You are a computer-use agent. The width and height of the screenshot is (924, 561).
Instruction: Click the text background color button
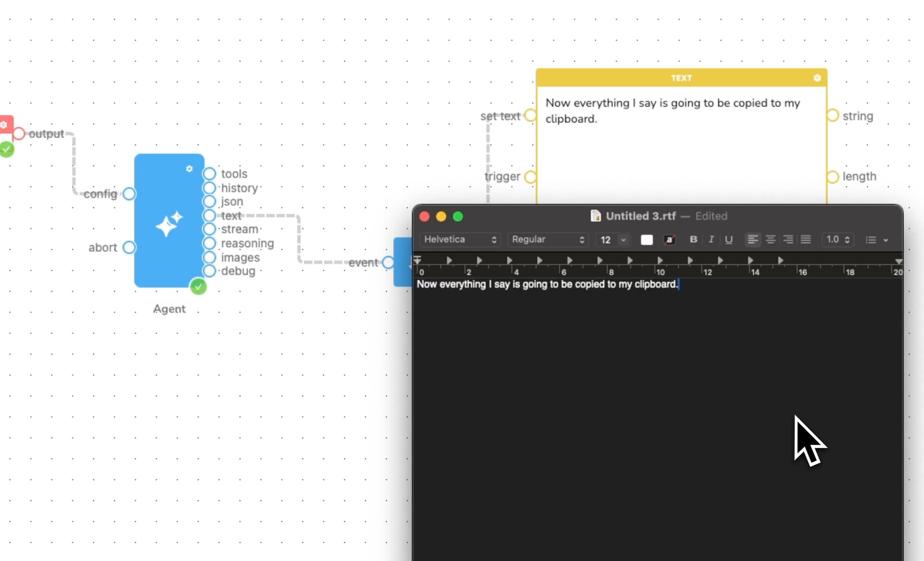coord(669,240)
